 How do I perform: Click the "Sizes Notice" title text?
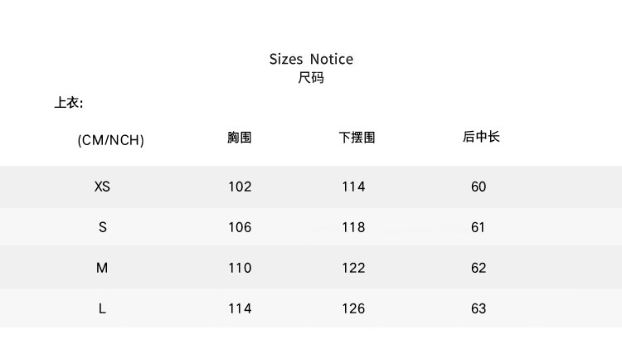tap(311, 59)
